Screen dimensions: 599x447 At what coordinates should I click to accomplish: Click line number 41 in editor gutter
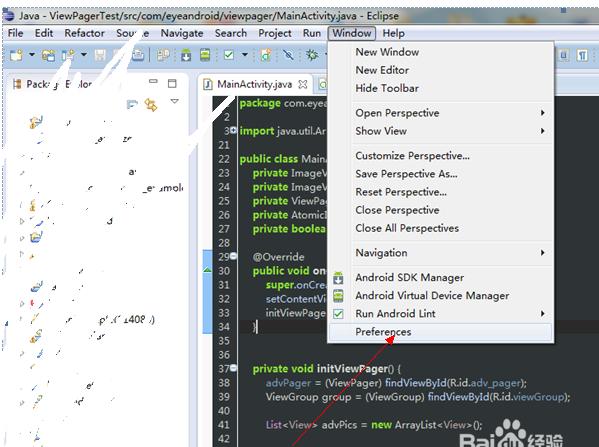point(224,425)
